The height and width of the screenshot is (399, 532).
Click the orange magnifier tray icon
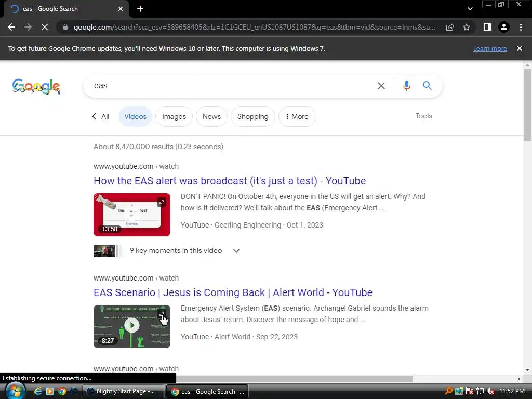[x=448, y=391]
